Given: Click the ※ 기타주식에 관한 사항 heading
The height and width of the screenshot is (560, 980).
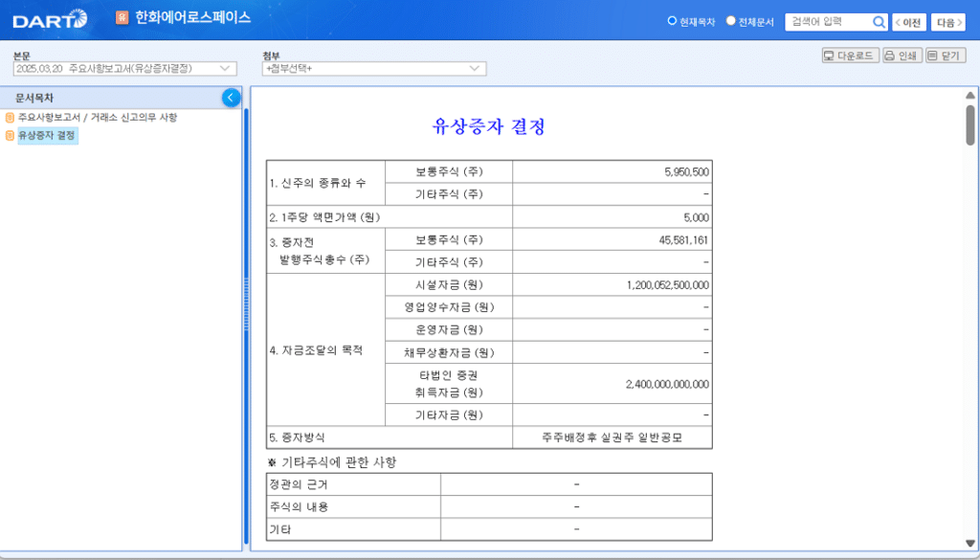Looking at the screenshot, I should pyautogui.click(x=332, y=462).
